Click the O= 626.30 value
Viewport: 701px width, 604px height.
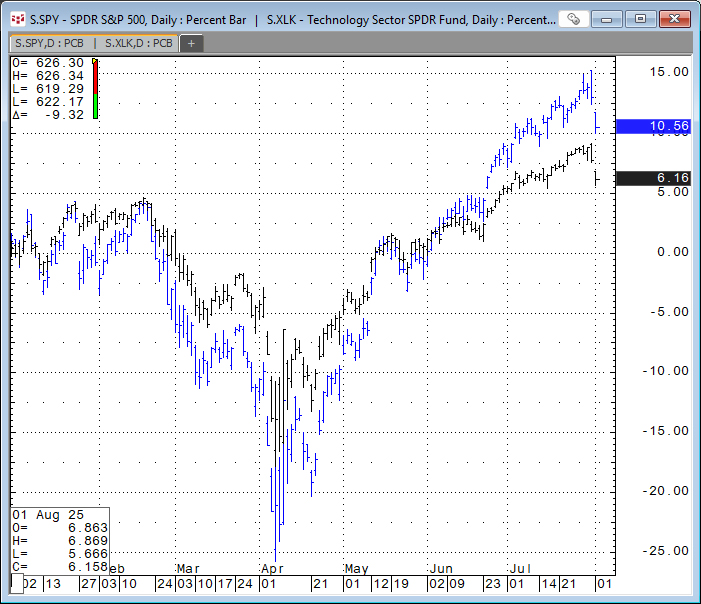(48, 63)
